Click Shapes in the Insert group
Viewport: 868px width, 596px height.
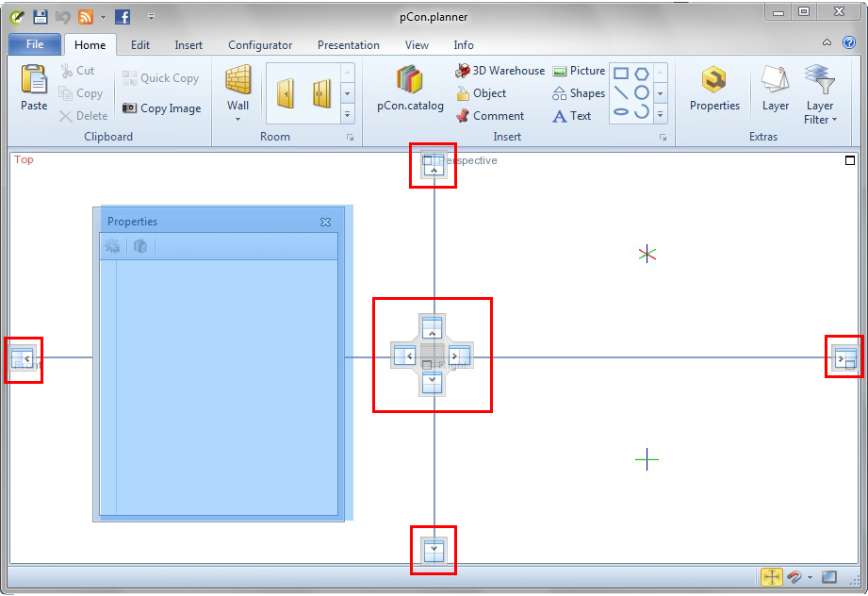coord(579,93)
